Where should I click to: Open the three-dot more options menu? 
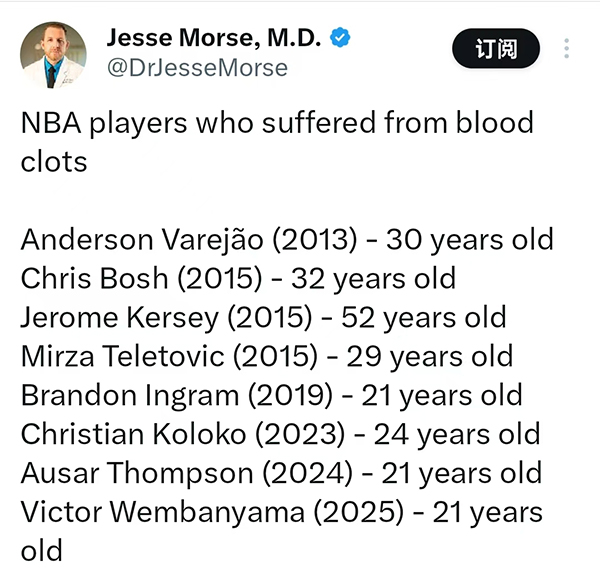point(566,49)
